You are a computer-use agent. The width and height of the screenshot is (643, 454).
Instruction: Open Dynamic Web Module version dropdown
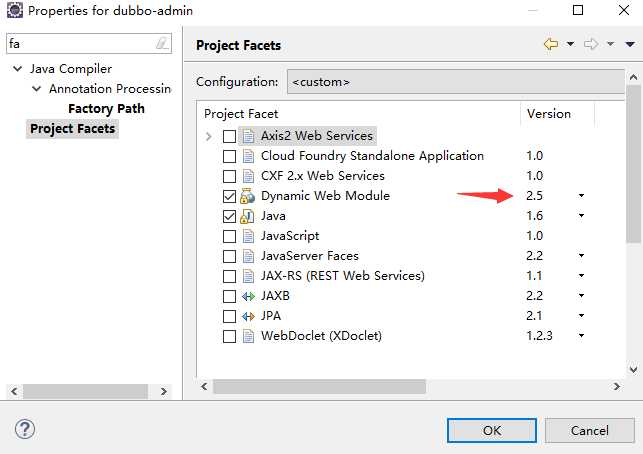coord(581,196)
